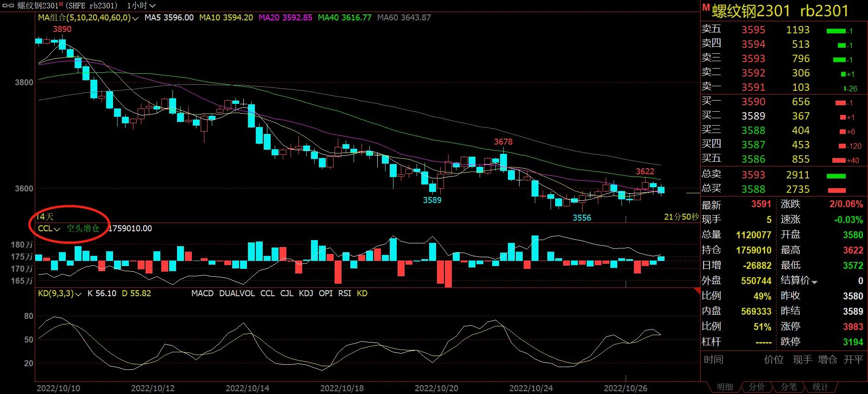Click the red M badge in quote panel
868x394 pixels.
[x=706, y=8]
